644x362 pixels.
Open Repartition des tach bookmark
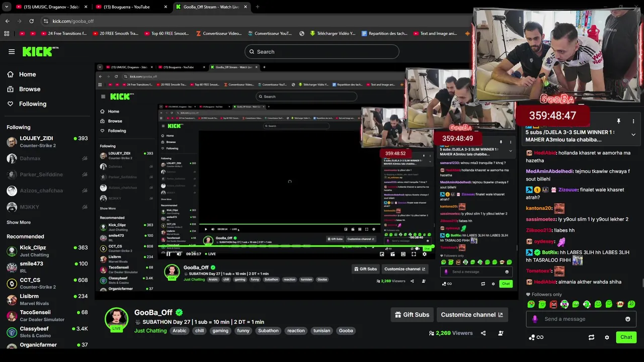point(384,34)
